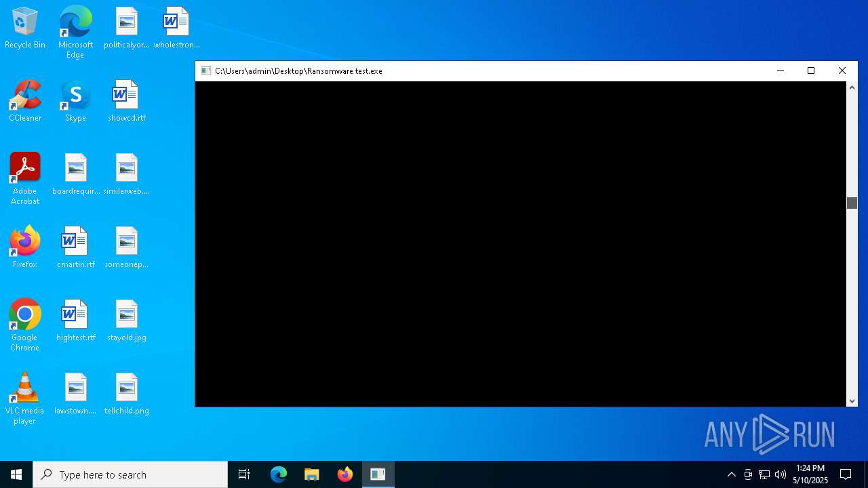Show hidden system tray icons
The image size is (868, 488).
(731, 474)
